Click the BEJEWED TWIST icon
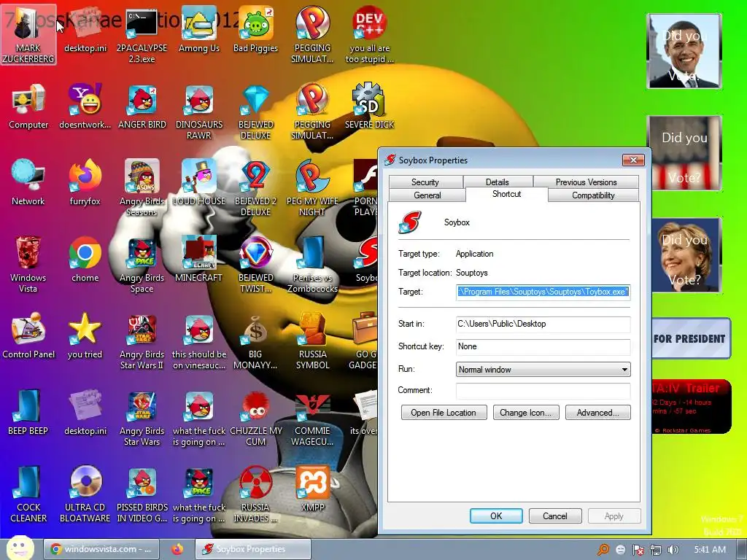Image resolution: width=747 pixels, height=560 pixels. click(x=256, y=264)
